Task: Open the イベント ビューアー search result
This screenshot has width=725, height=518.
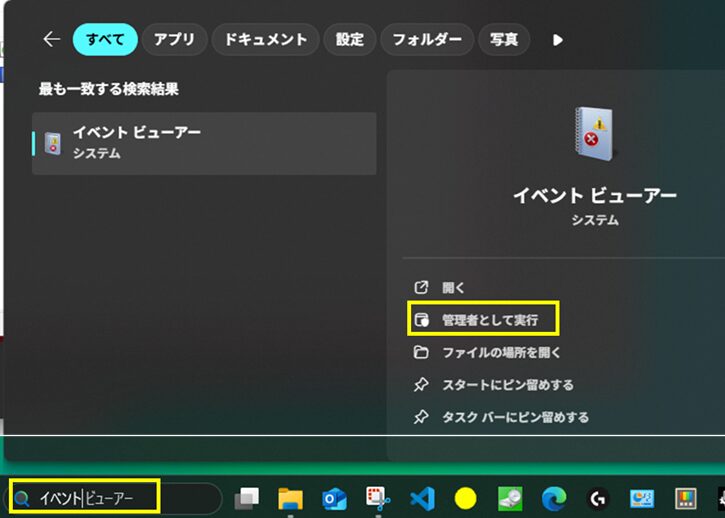Action: [204, 143]
